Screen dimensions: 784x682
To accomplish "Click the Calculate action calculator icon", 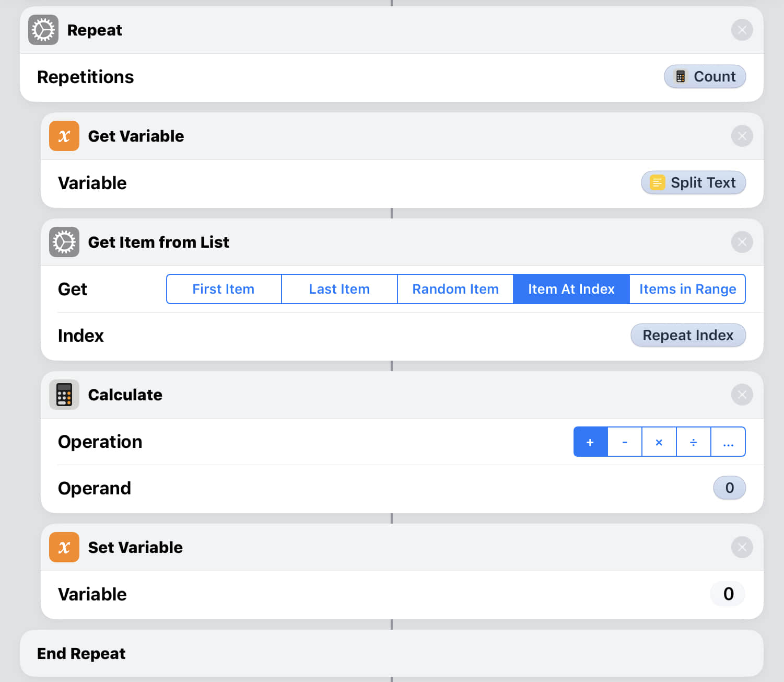I will (x=64, y=395).
